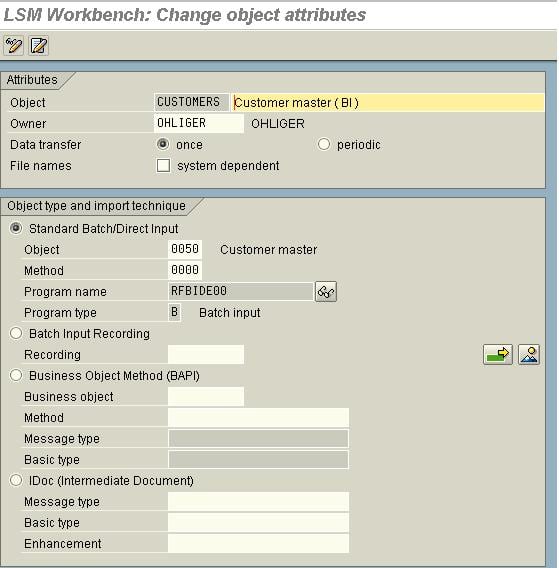Click the 'Program type' label

61,313
